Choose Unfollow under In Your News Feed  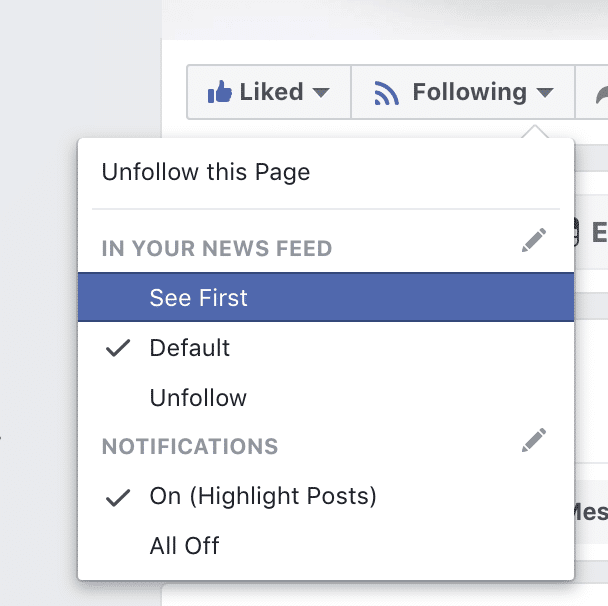[326, 397]
